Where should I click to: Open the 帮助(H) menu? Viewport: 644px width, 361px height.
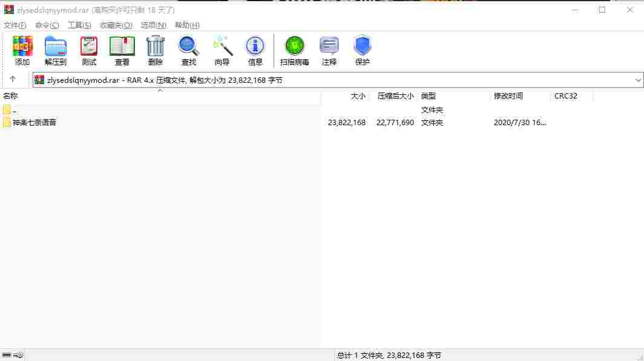pos(187,25)
